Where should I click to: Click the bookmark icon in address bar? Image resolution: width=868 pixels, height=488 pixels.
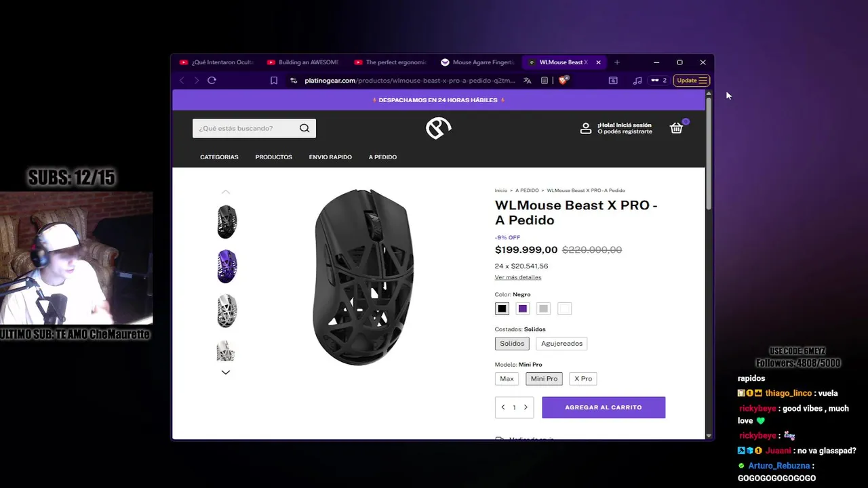[x=274, y=80]
